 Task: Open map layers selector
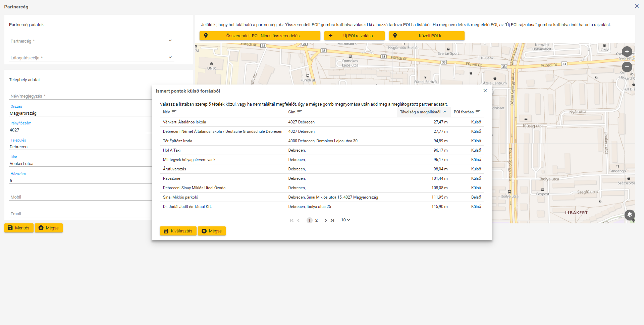coord(629,215)
